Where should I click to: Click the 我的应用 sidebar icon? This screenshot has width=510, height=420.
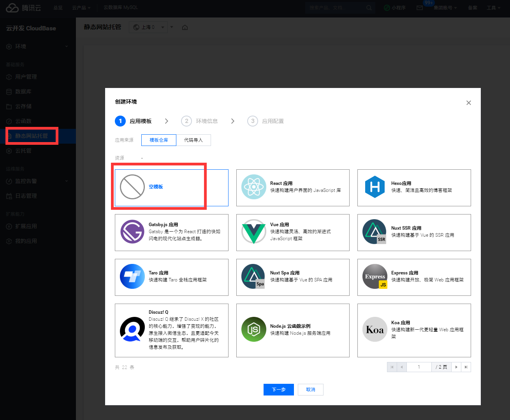coord(9,241)
